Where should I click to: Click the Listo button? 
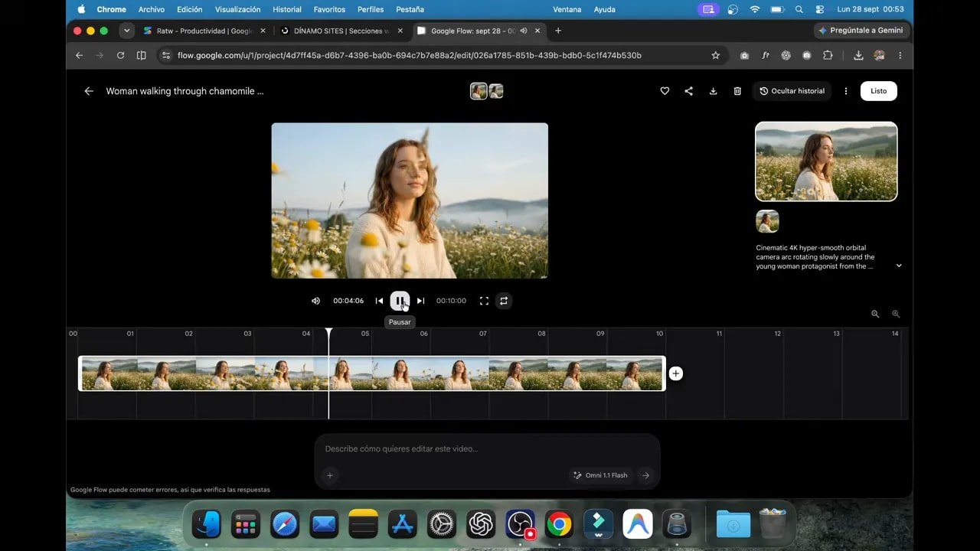pos(879,91)
